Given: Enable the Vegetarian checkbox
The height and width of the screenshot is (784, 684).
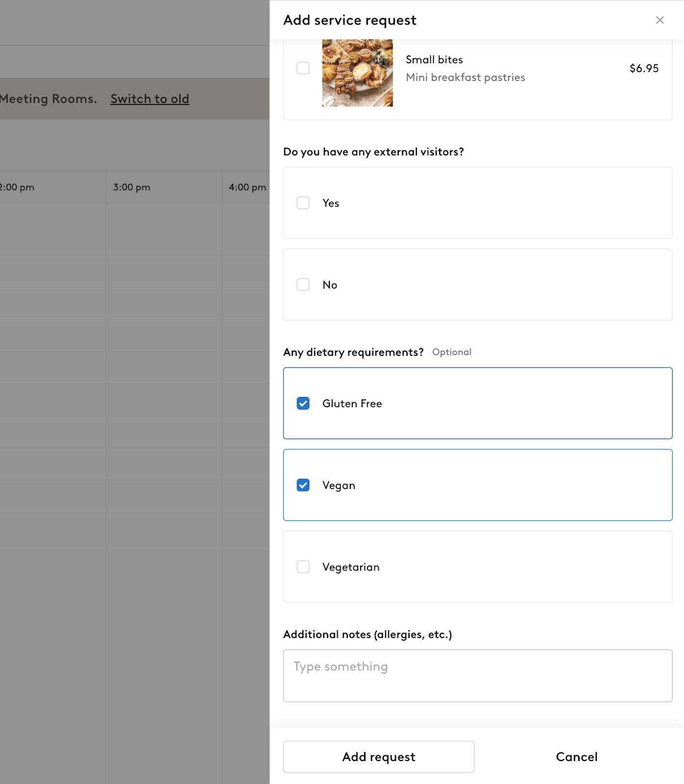Looking at the screenshot, I should tap(303, 567).
